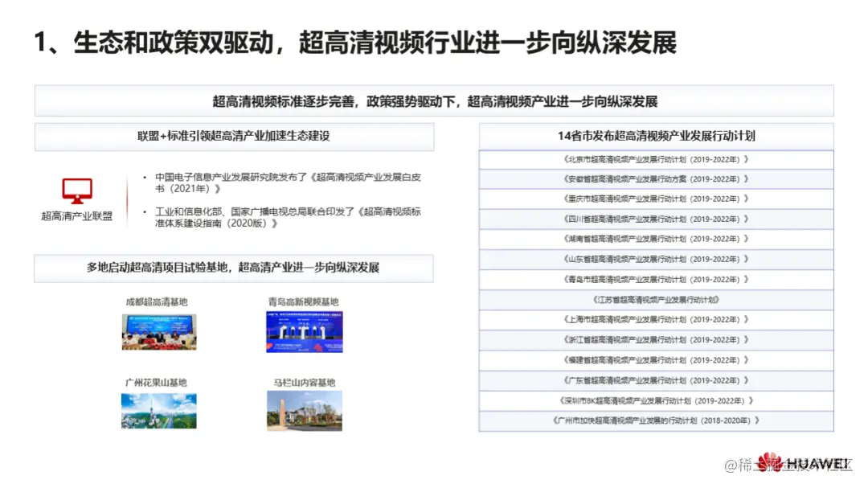Select the 联盟+标准引领 header bar
This screenshot has height=488, width=868.
pos(234,136)
